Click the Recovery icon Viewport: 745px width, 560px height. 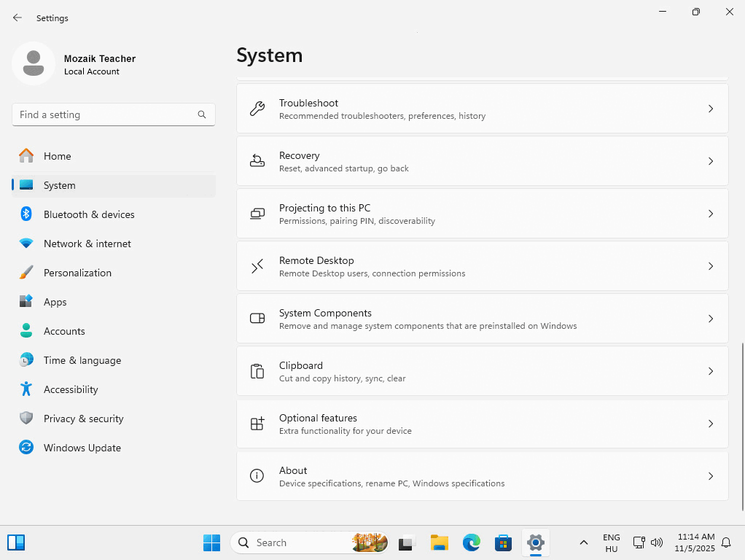(257, 161)
